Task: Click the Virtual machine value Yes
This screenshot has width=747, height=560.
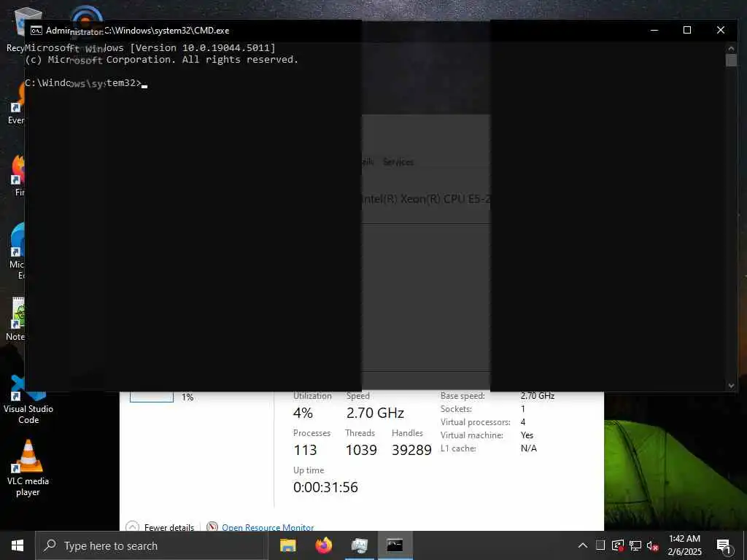Action: click(527, 435)
